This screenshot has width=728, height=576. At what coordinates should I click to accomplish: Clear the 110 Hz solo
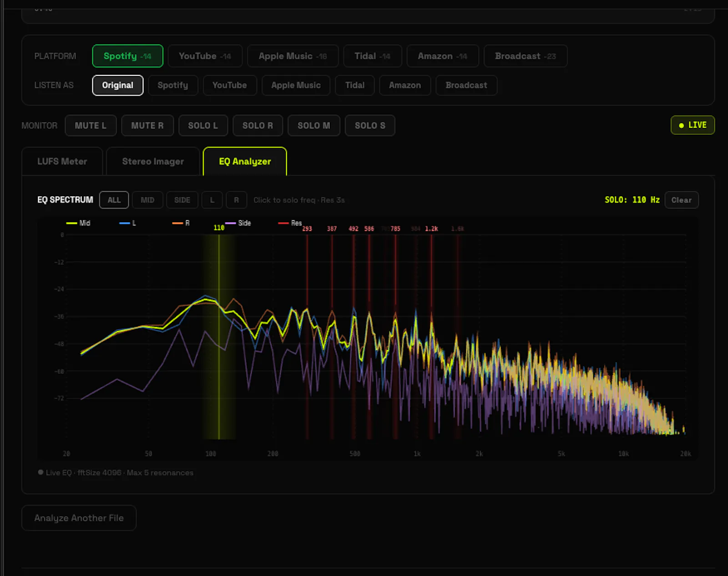pos(681,200)
